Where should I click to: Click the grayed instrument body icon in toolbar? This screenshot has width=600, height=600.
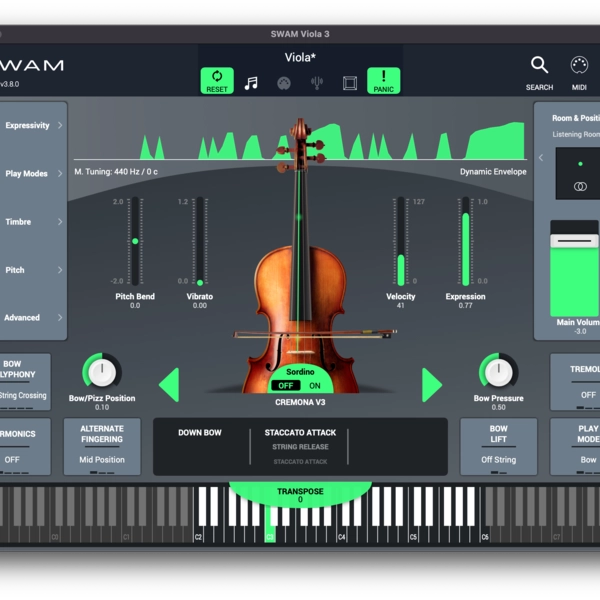coord(317,83)
